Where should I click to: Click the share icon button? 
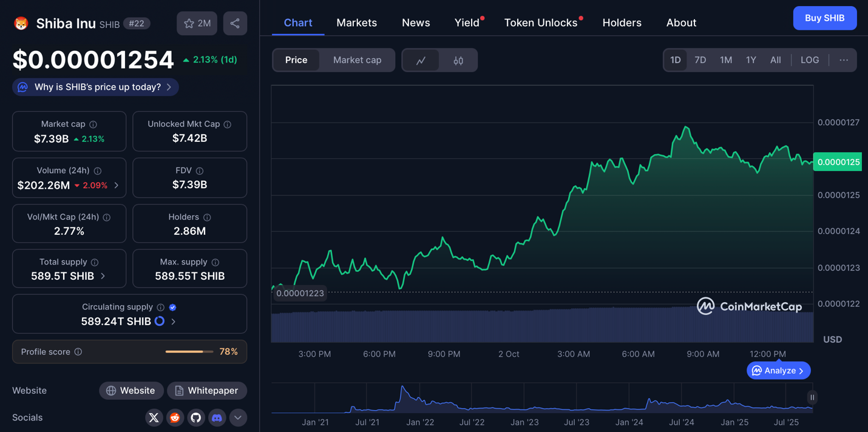tap(235, 24)
